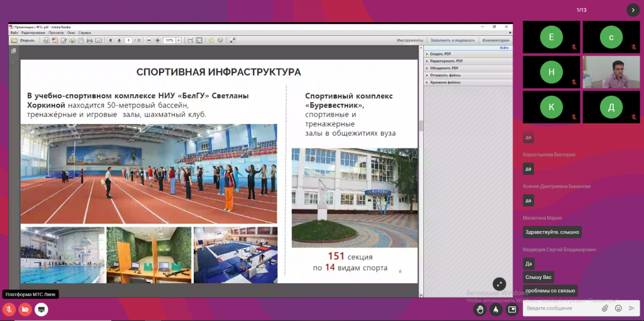Click the Open folder icon in Adobe Reader

pos(14,40)
